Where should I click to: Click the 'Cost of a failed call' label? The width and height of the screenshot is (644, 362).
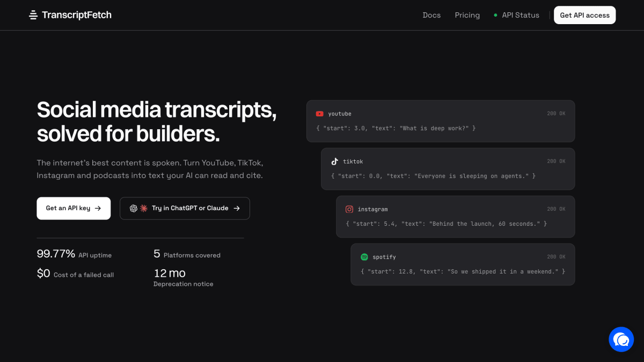[84, 275]
